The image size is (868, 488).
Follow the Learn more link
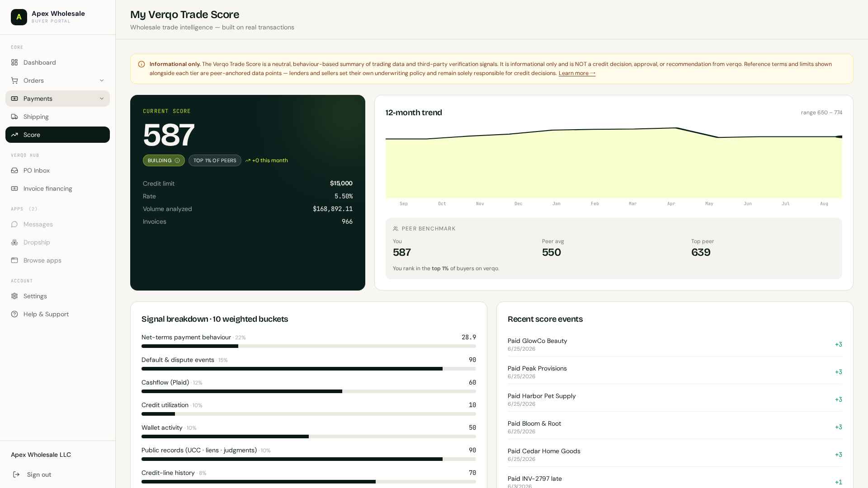pos(577,73)
